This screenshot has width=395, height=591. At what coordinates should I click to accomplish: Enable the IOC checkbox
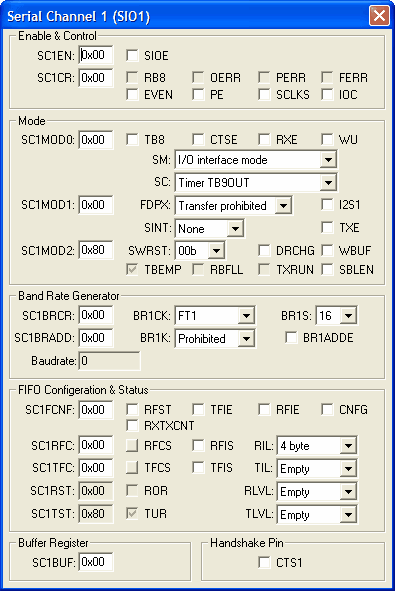[x=327, y=94]
